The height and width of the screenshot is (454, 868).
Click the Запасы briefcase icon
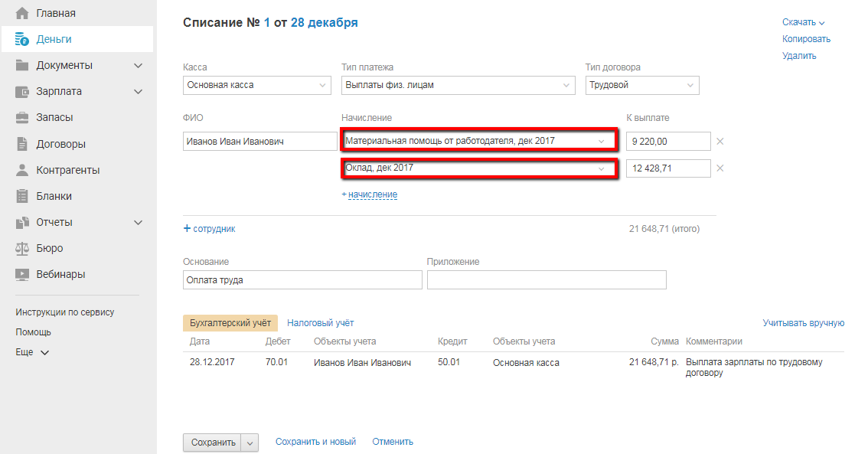[x=22, y=117]
